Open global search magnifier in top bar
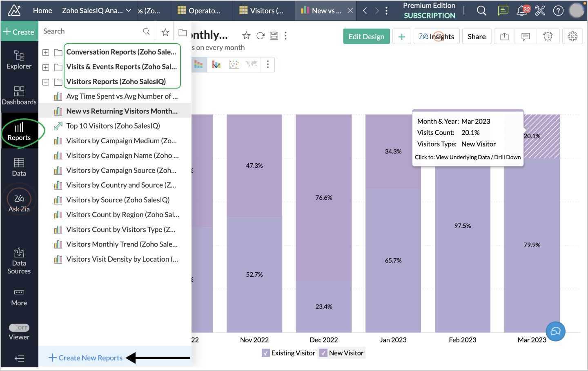Image resolution: width=588 pixels, height=371 pixels. click(x=482, y=11)
